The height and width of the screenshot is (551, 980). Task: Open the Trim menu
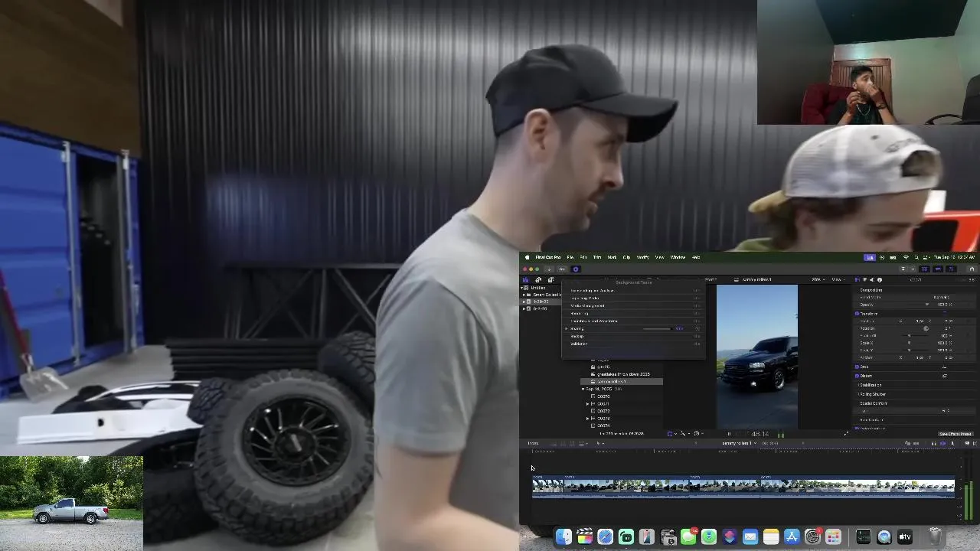[597, 257]
